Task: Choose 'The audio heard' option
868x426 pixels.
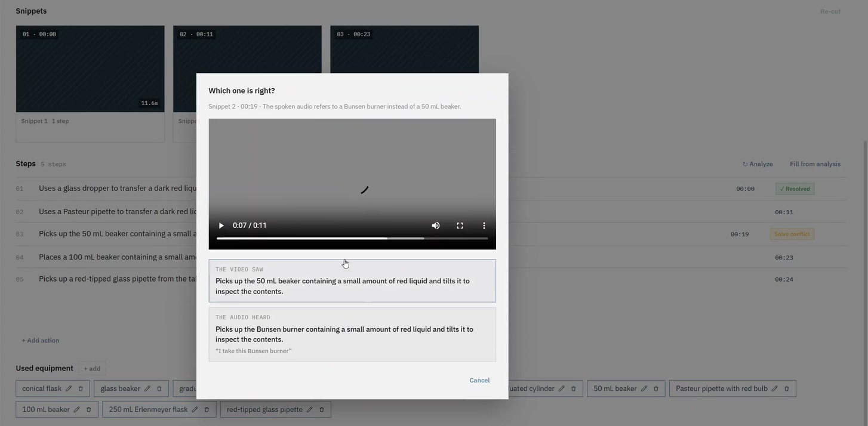Action: pyautogui.click(x=352, y=334)
